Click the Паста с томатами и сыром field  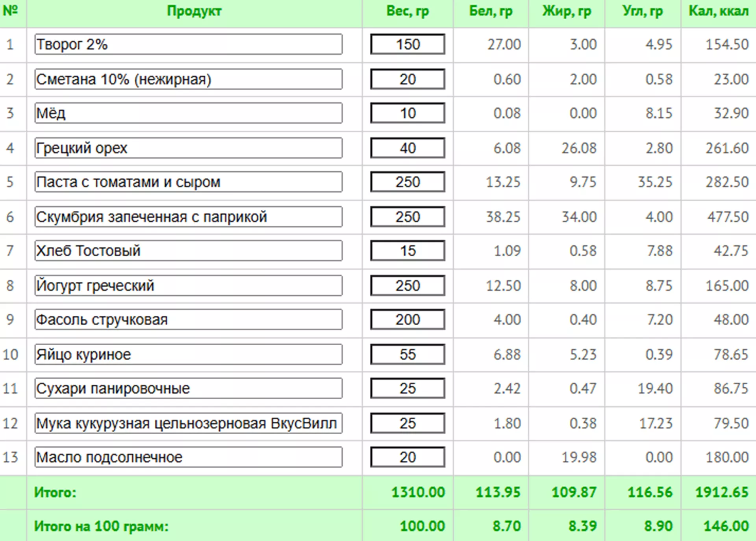(x=188, y=182)
